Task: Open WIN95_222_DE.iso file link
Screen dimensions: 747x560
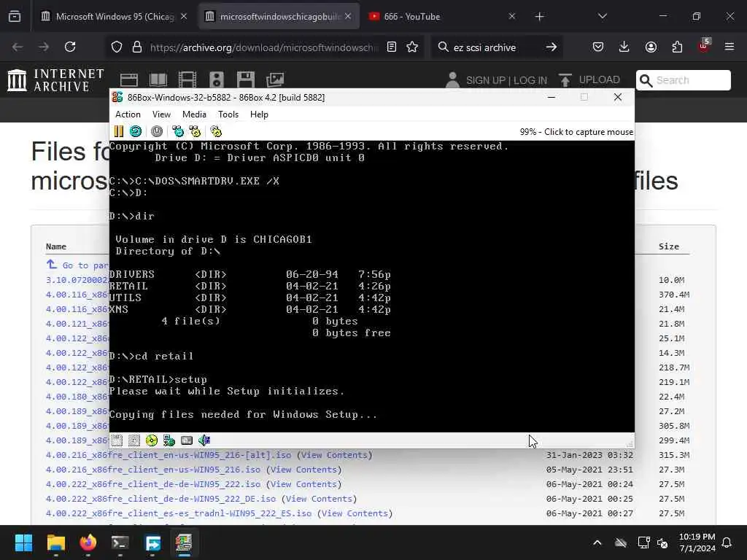Action: (160, 499)
